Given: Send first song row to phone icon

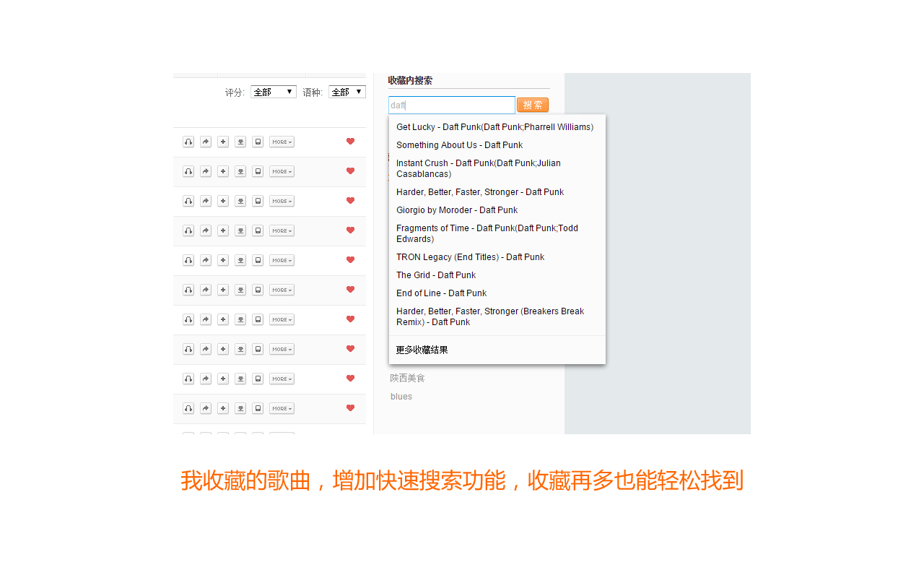Looking at the screenshot, I should pyautogui.click(x=258, y=142).
